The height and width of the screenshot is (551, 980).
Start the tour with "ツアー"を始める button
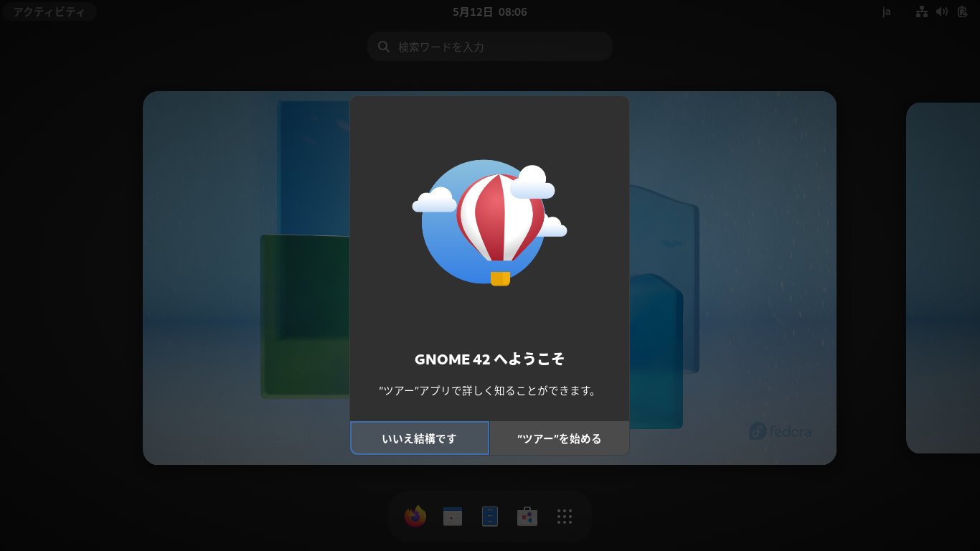point(560,438)
